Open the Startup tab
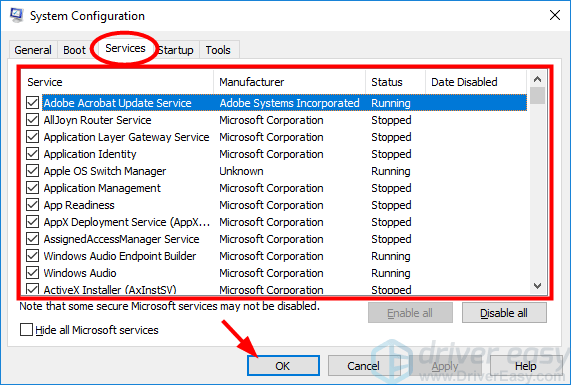 [x=176, y=50]
